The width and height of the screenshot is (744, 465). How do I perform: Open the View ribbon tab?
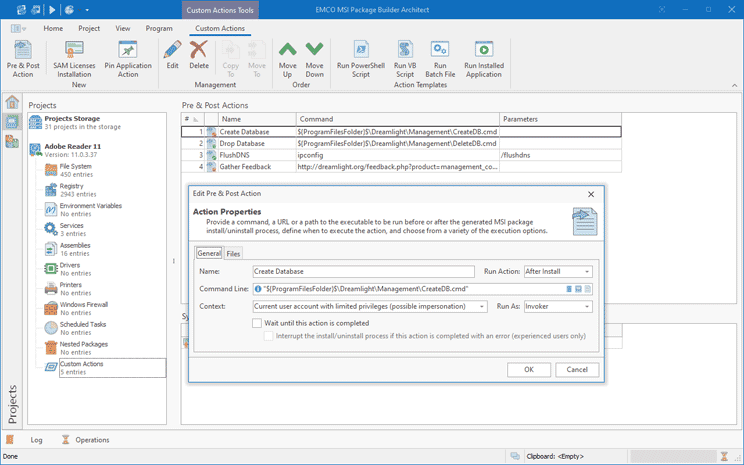point(123,28)
